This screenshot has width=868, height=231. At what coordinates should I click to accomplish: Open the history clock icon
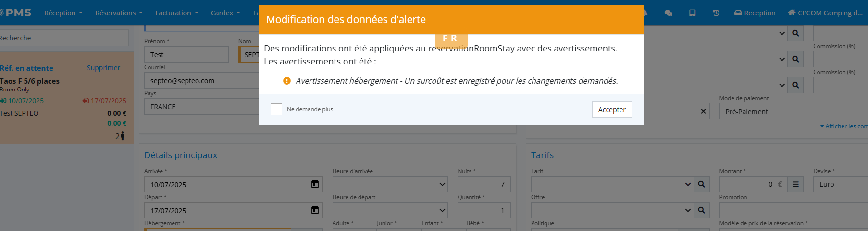[716, 13]
